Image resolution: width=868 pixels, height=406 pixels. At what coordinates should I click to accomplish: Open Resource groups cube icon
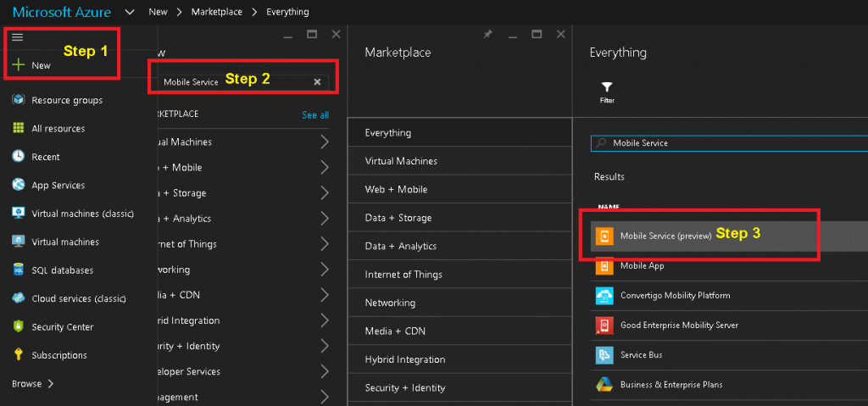pos(19,100)
